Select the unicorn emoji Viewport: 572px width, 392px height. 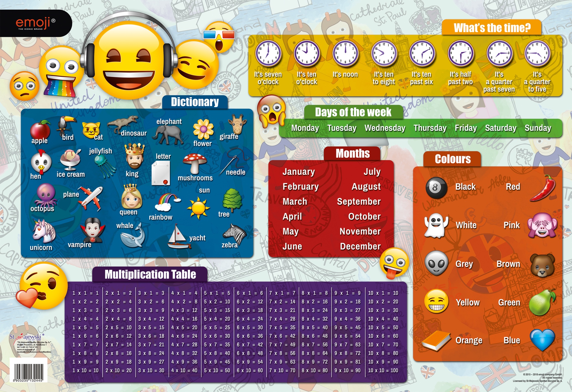(43, 231)
